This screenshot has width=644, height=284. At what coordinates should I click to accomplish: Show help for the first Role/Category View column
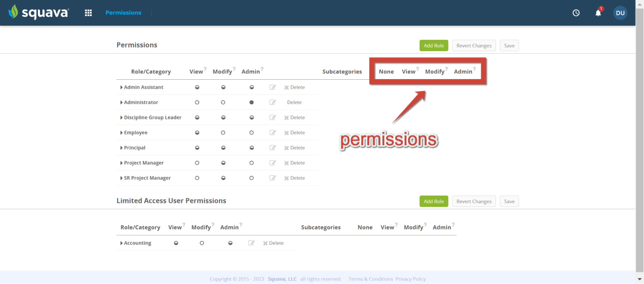(205, 69)
